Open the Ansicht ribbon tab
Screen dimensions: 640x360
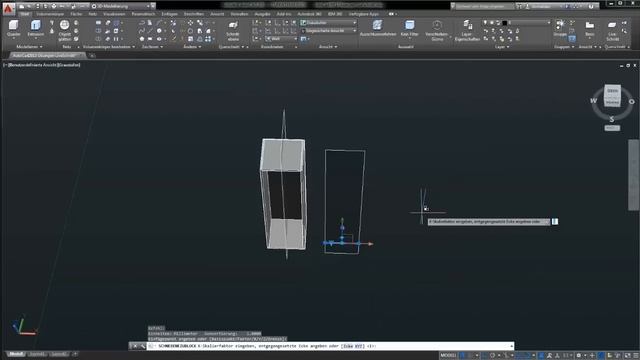(x=217, y=14)
